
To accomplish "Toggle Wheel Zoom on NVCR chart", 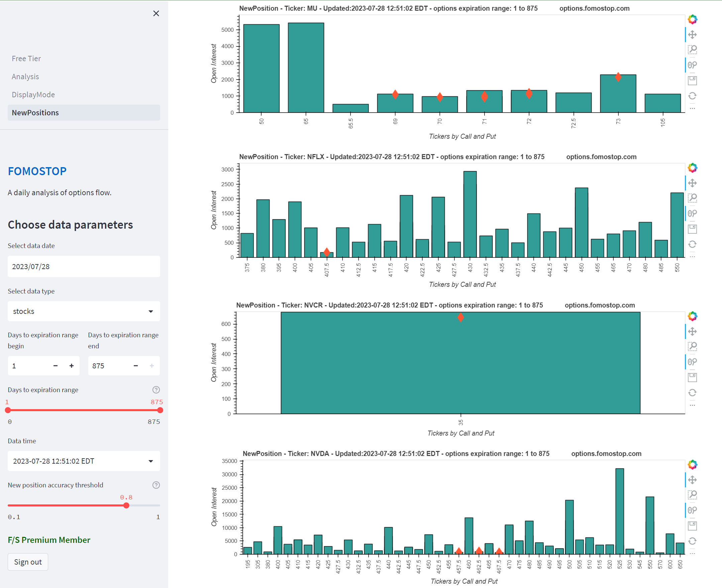I will 692,362.
